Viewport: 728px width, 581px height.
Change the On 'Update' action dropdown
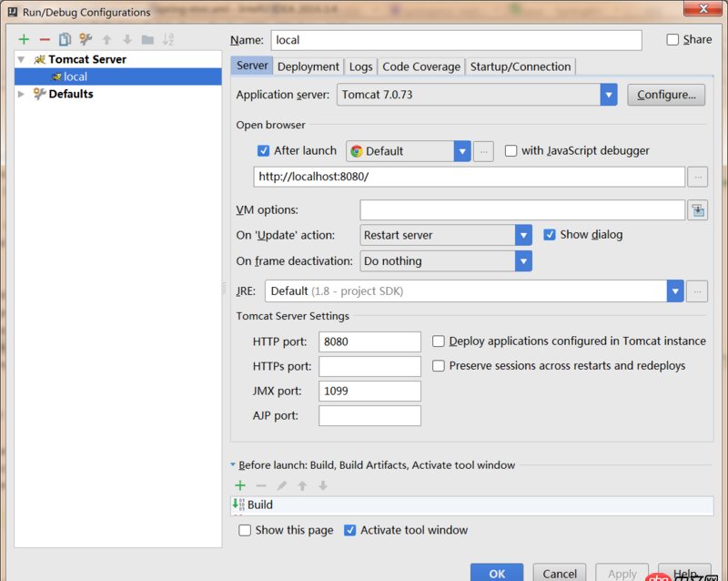pyautogui.click(x=523, y=234)
